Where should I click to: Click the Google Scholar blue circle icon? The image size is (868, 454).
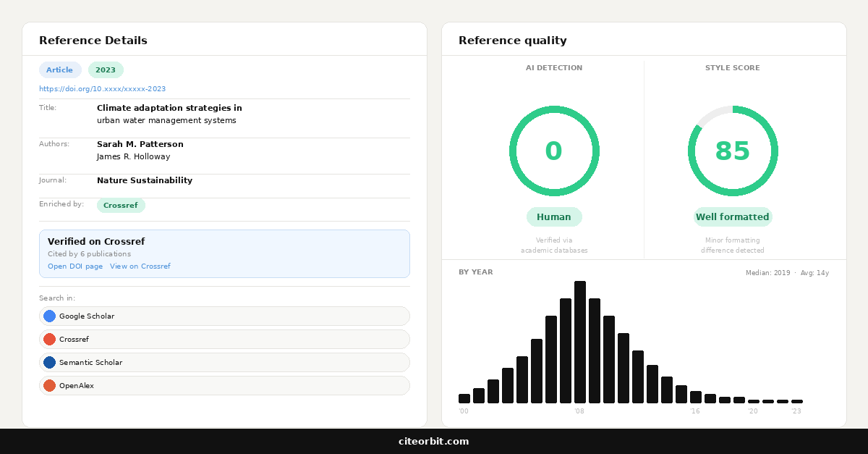click(x=49, y=316)
